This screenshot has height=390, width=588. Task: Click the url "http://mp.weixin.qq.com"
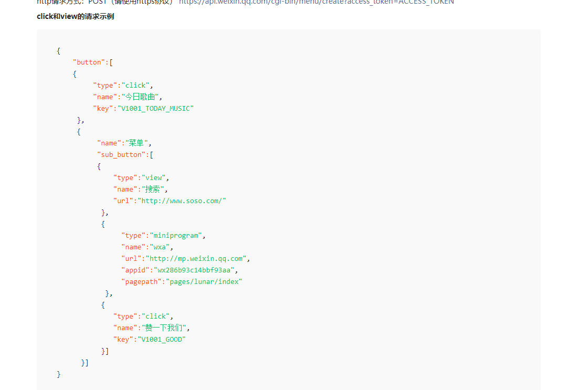(x=196, y=259)
